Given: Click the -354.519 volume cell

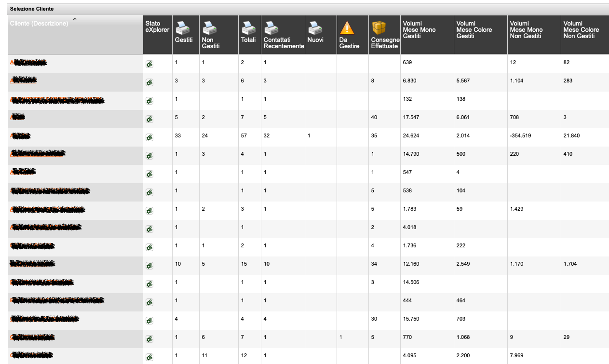Looking at the screenshot, I should click(521, 136).
